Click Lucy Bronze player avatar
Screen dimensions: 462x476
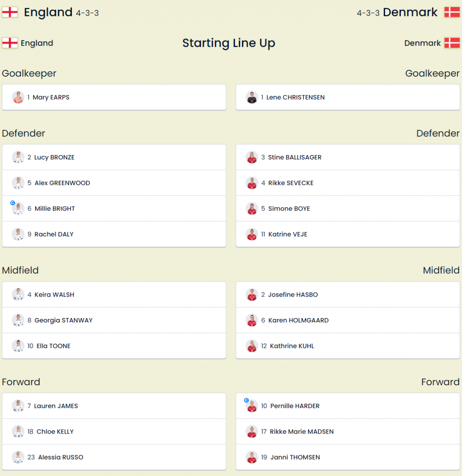pos(18,157)
